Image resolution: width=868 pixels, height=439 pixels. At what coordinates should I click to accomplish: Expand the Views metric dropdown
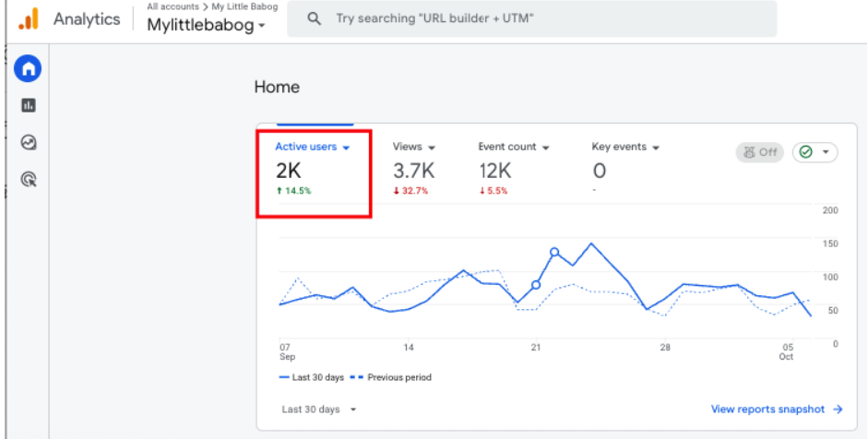(x=432, y=148)
